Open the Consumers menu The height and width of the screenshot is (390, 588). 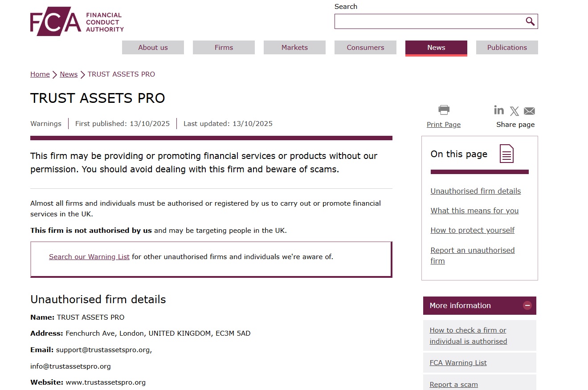[365, 48]
